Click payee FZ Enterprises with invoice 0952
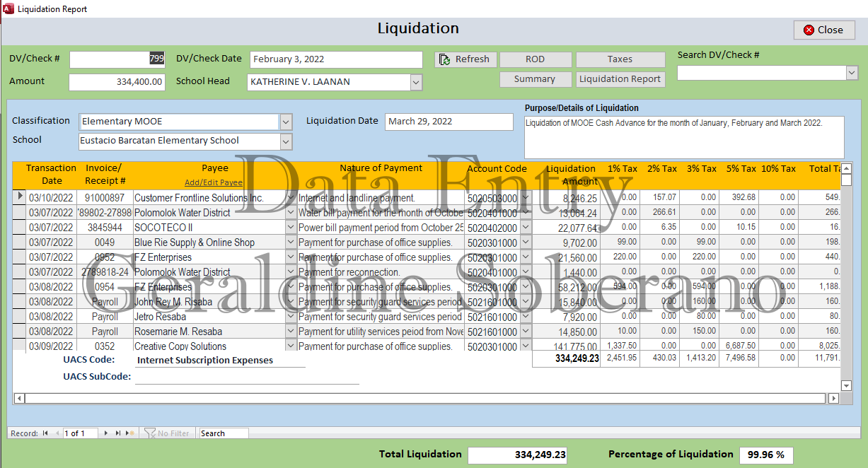 click(209, 257)
